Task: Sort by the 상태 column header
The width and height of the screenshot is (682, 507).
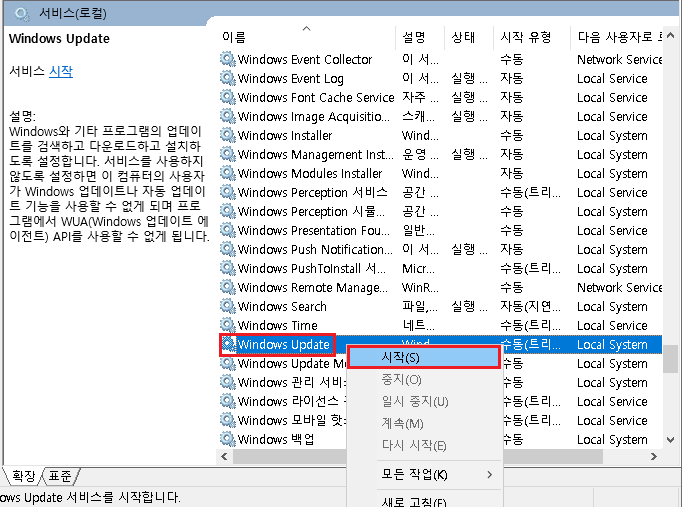Action: click(469, 37)
